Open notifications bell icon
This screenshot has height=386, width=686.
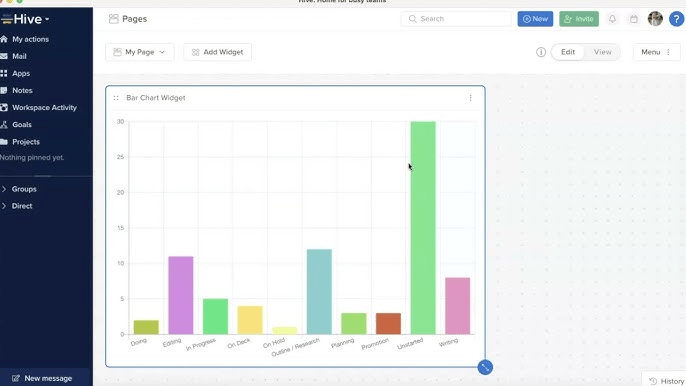(x=612, y=19)
